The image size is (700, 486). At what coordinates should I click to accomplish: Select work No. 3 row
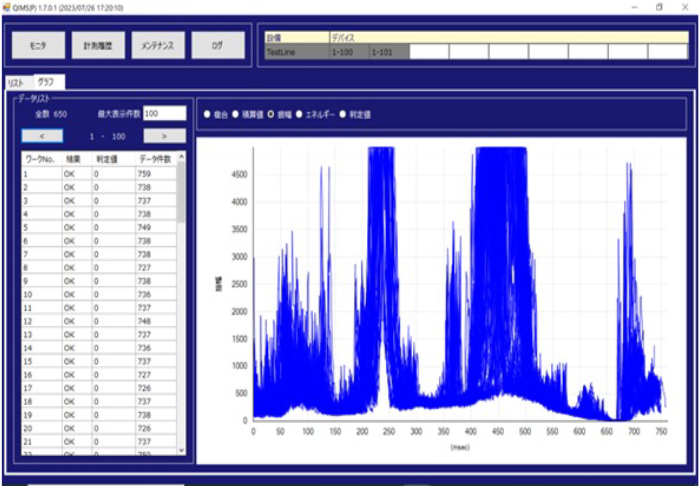pyautogui.click(x=100, y=201)
